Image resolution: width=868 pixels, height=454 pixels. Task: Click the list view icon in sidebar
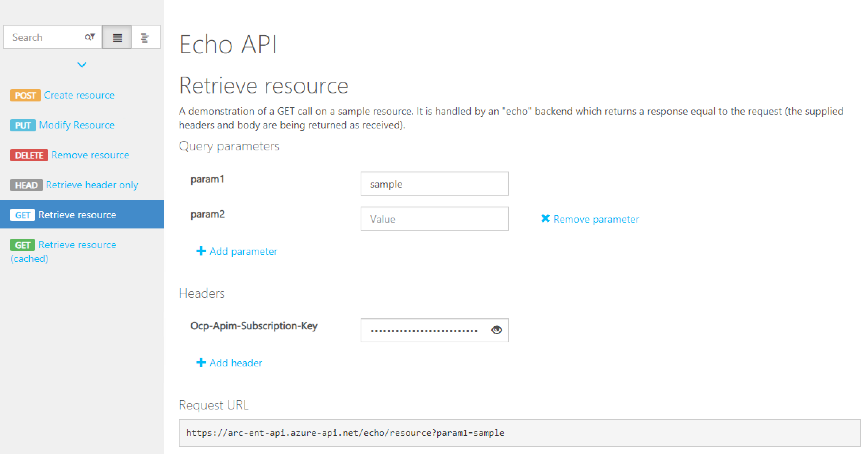(117, 37)
